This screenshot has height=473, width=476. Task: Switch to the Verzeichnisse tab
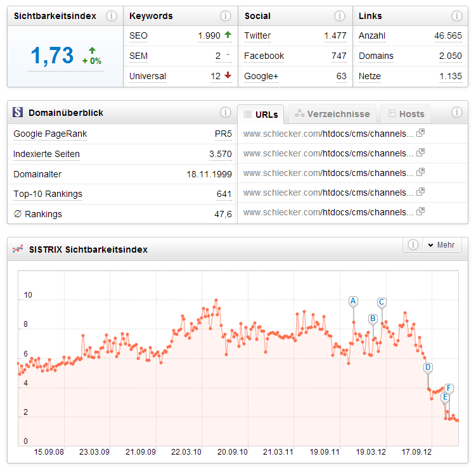coord(333,114)
